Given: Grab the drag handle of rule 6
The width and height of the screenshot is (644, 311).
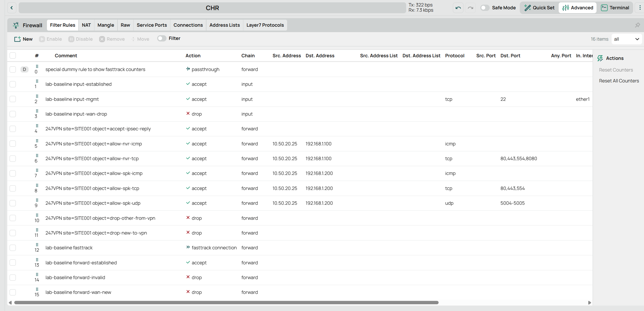Looking at the screenshot, I should (37, 156).
